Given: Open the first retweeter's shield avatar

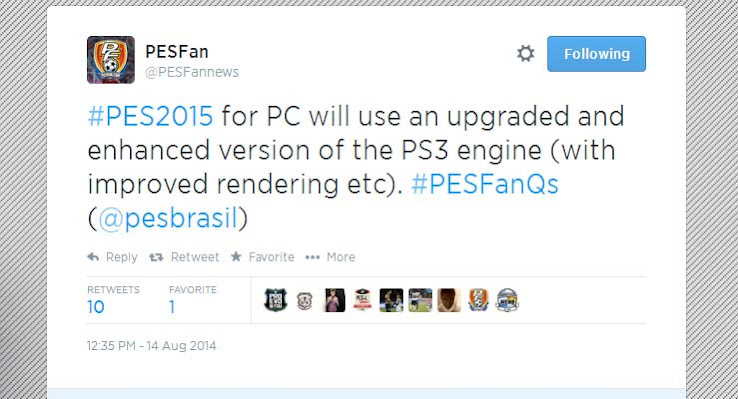Looking at the screenshot, I should [276, 300].
